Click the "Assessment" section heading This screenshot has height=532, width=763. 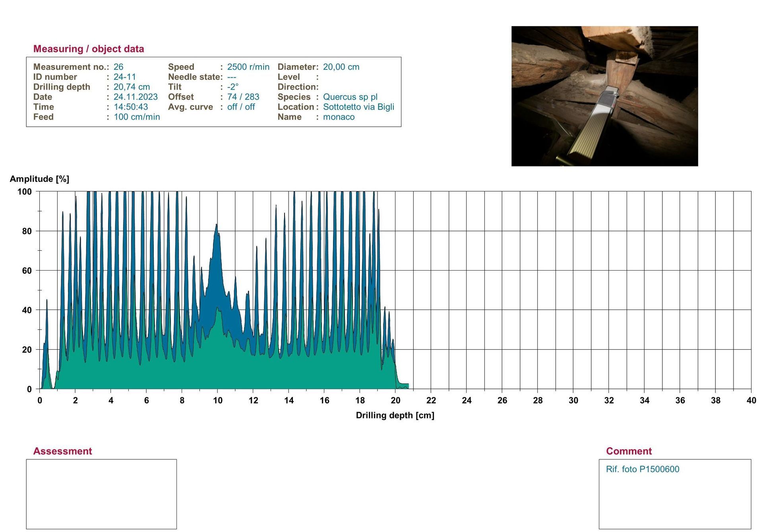(x=62, y=451)
